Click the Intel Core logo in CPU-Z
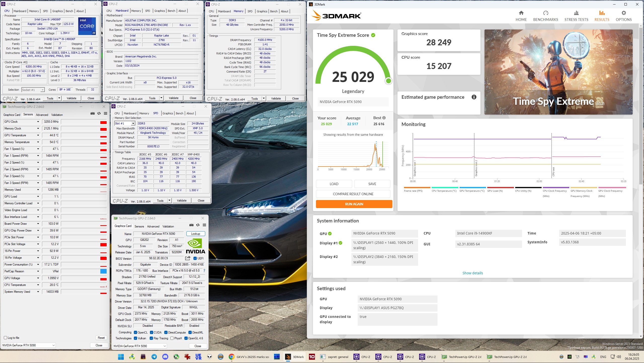The image size is (644, 363). (87, 26)
